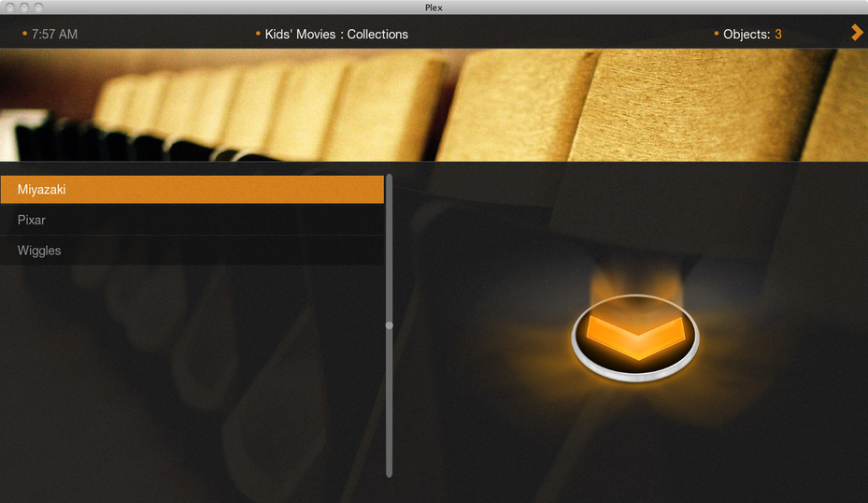This screenshot has width=868, height=503.
Task: Click the Objects: 3 counter
Action: (752, 35)
